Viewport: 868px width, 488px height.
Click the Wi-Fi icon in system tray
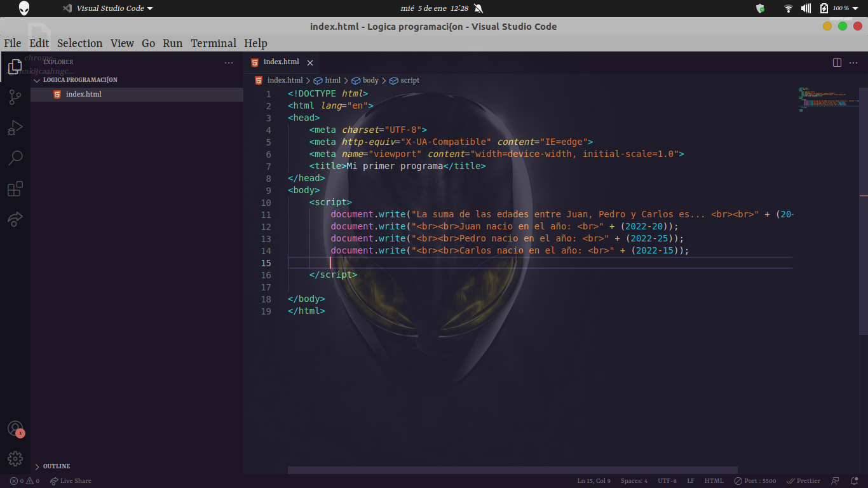[789, 8]
